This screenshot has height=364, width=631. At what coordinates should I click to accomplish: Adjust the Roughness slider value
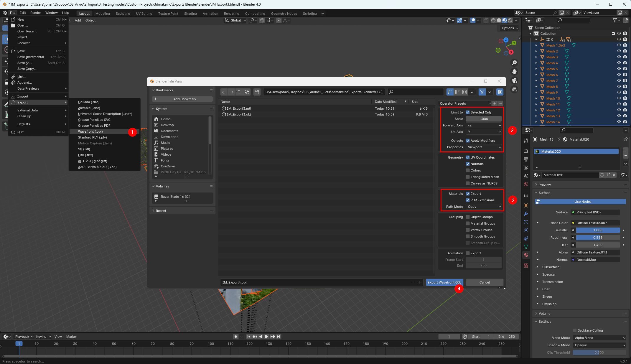tap(598, 238)
